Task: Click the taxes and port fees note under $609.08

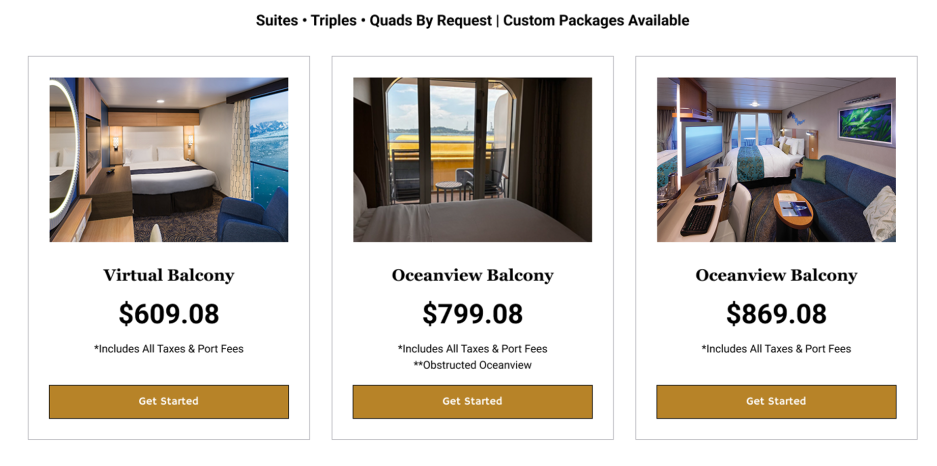Action: 169,349
